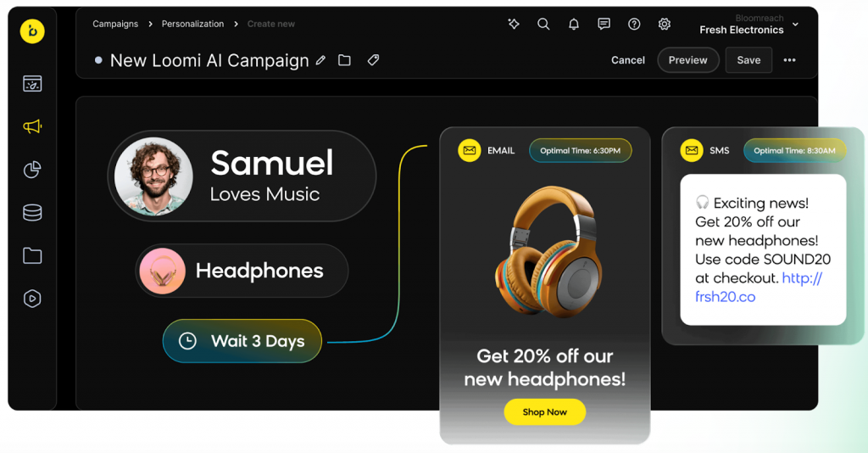Edit campaign name with pencil icon
This screenshot has height=453, width=868.
pos(320,60)
